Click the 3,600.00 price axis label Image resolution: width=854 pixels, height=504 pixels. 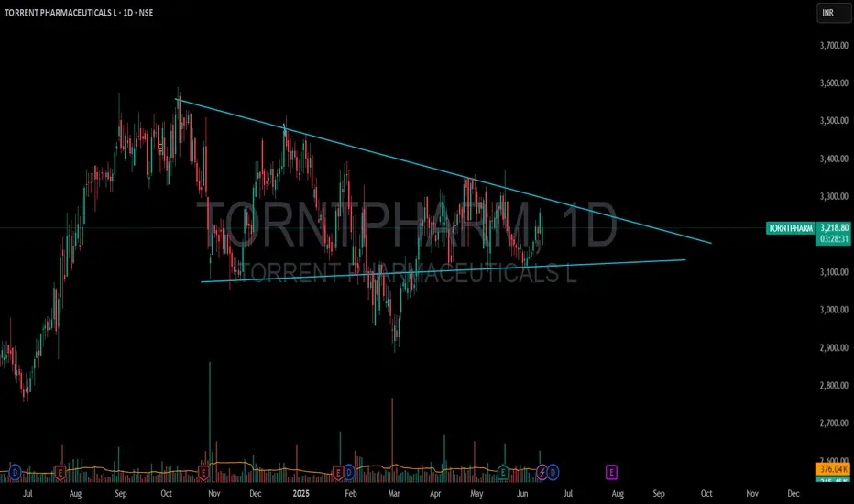[834, 82]
